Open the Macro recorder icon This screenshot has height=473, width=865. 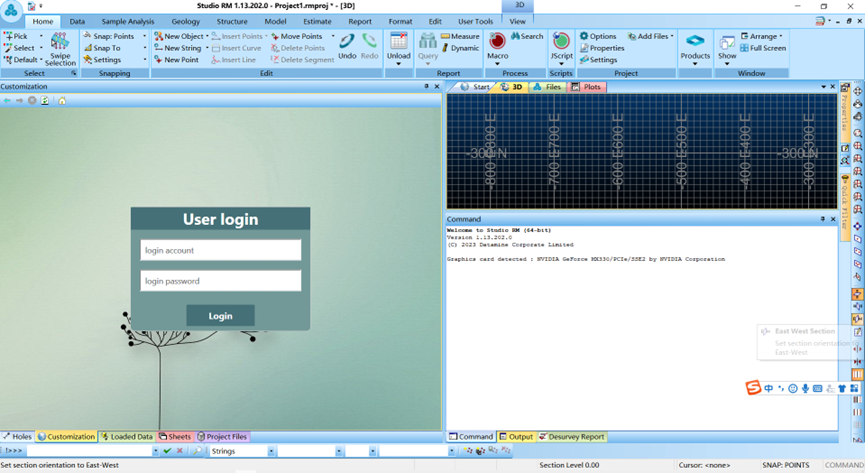point(497,46)
